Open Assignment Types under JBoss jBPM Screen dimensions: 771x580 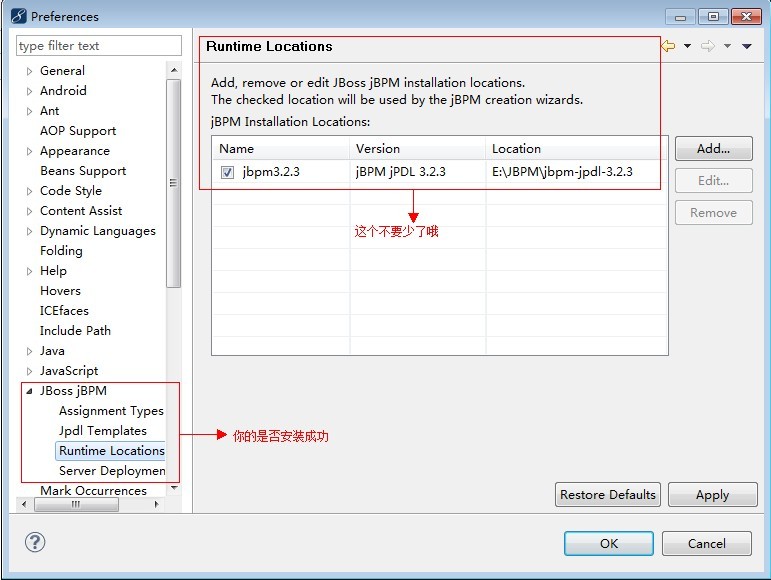coord(111,410)
